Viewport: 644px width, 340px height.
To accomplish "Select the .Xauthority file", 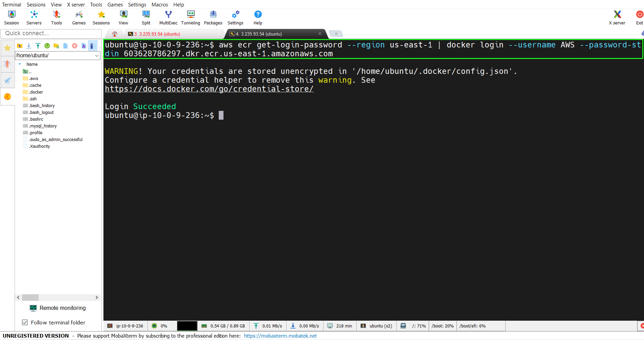I will (x=36, y=146).
